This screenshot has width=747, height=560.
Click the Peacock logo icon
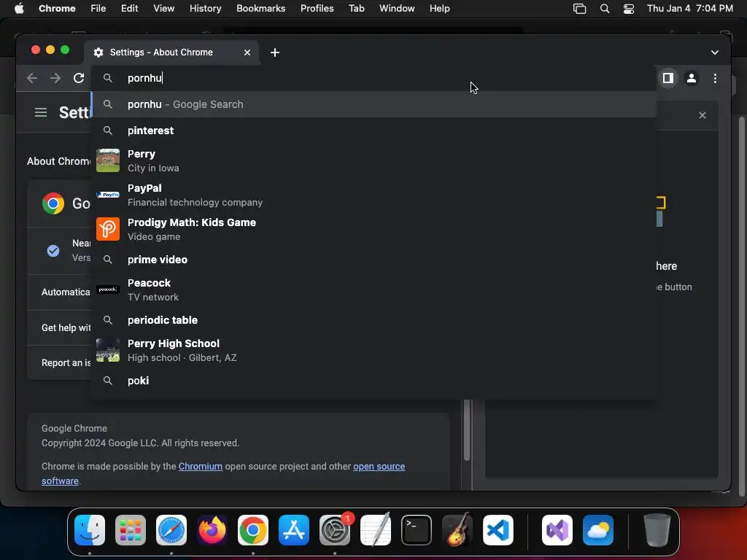pyautogui.click(x=108, y=289)
